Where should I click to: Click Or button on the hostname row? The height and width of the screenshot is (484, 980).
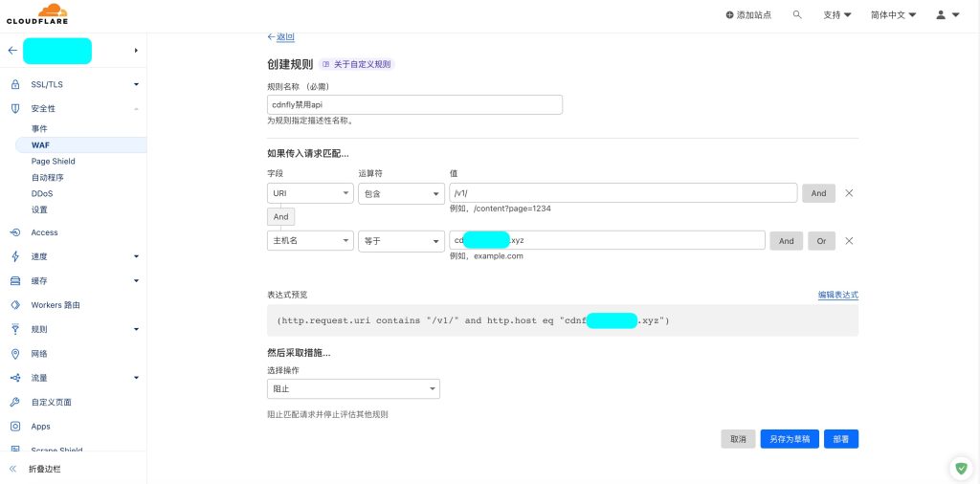pos(821,241)
